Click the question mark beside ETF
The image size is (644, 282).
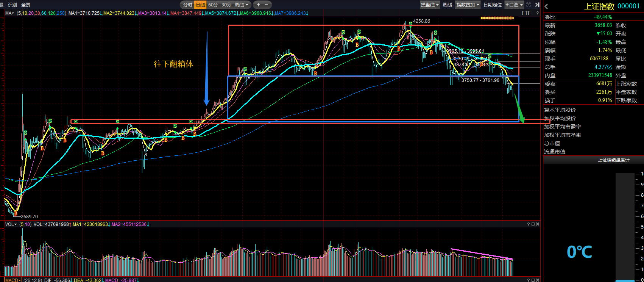[x=537, y=13]
